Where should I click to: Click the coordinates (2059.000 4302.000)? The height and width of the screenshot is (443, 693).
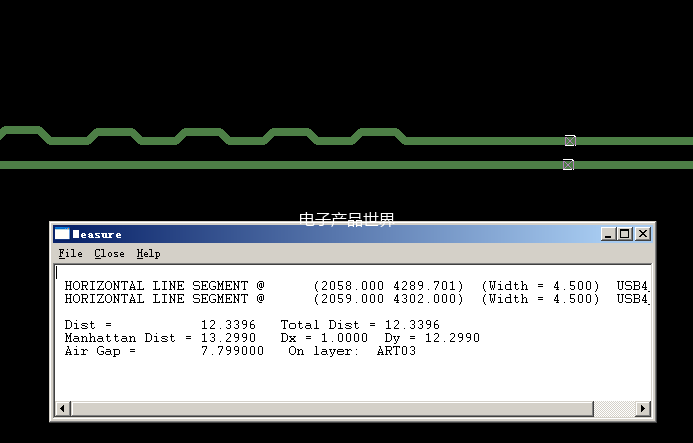coord(388,299)
